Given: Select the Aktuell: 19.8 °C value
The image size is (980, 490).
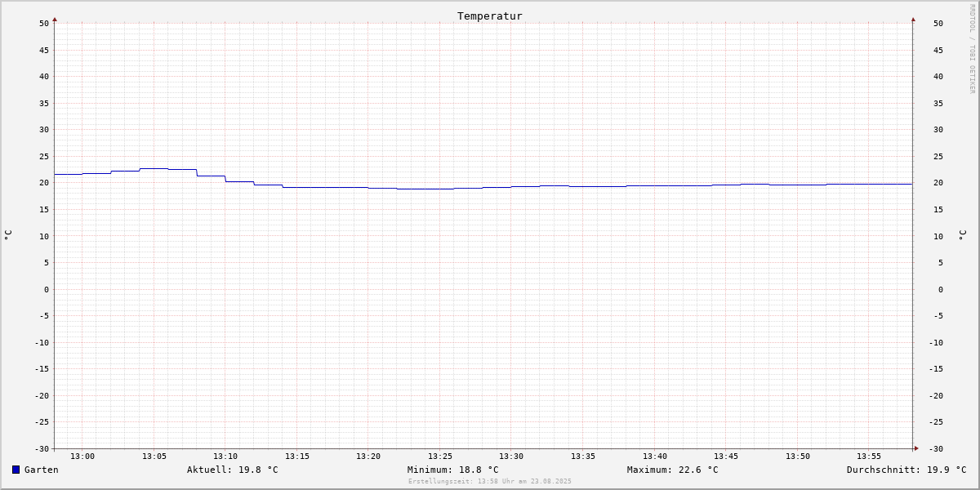Looking at the screenshot, I should coord(233,470).
